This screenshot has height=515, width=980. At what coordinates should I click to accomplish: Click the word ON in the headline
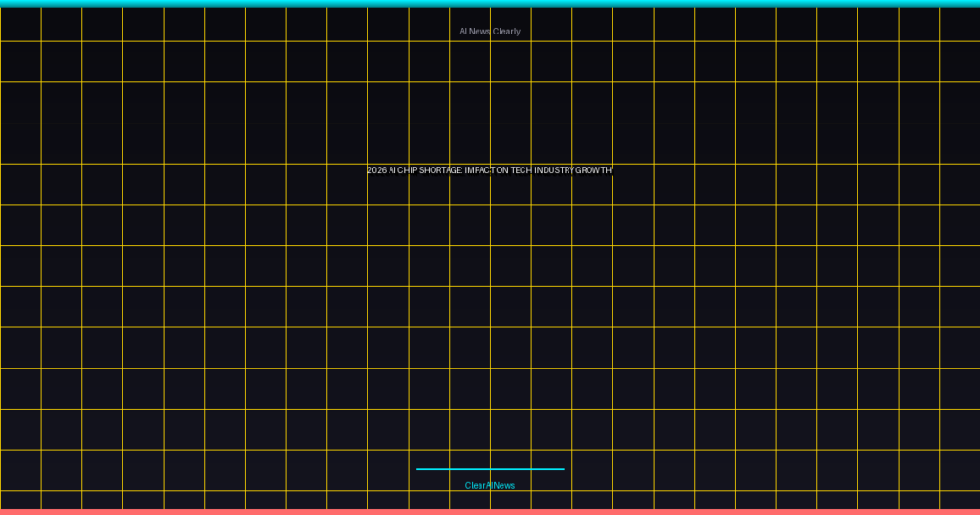point(502,170)
